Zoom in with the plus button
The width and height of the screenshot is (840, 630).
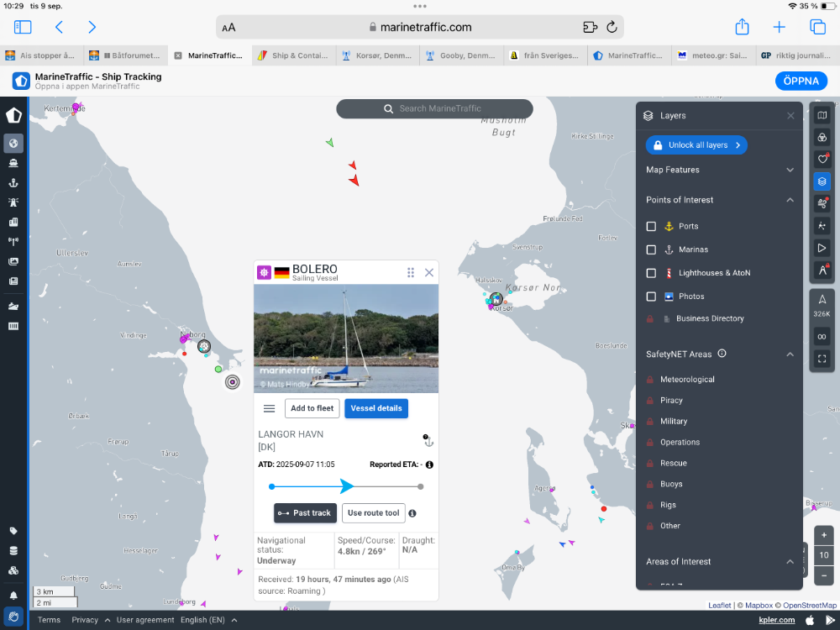[823, 535]
